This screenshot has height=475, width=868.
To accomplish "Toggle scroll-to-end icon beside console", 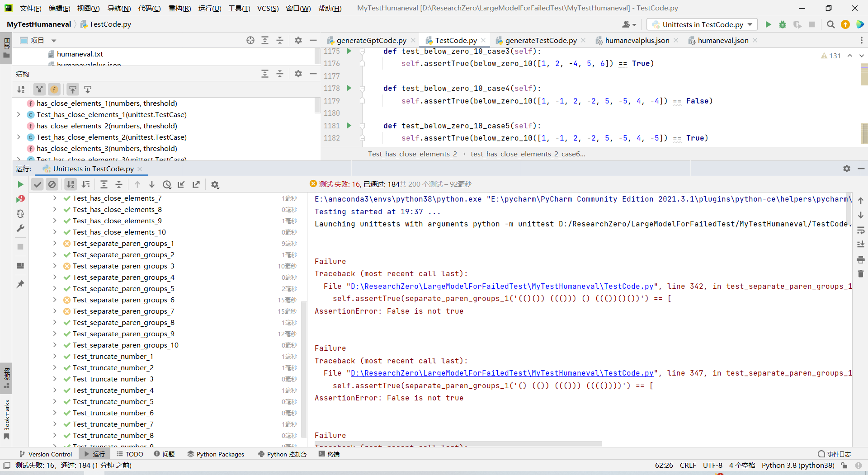I will point(861,245).
